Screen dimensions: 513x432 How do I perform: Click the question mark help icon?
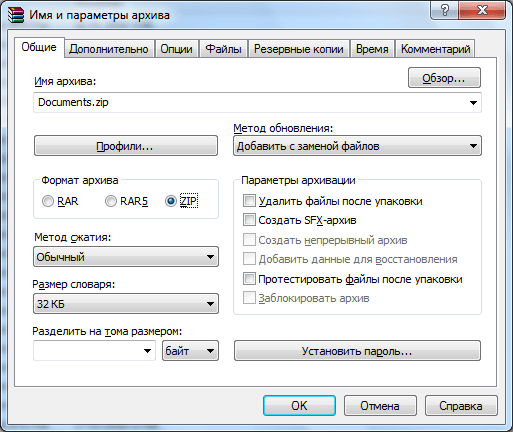tap(444, 11)
